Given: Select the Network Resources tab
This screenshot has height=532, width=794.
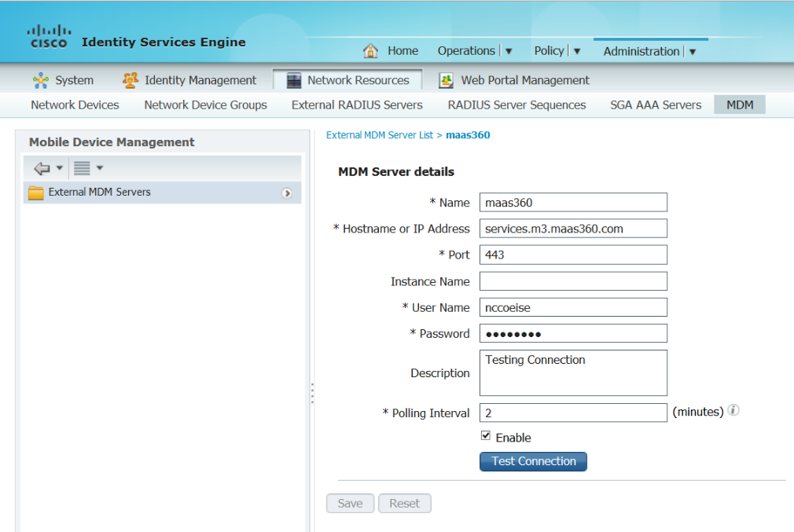Looking at the screenshot, I should [347, 80].
